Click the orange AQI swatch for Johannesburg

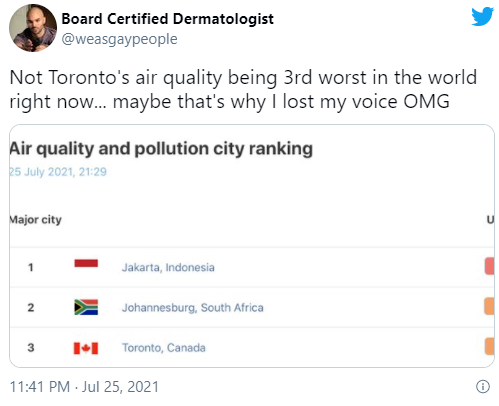pos(489,306)
